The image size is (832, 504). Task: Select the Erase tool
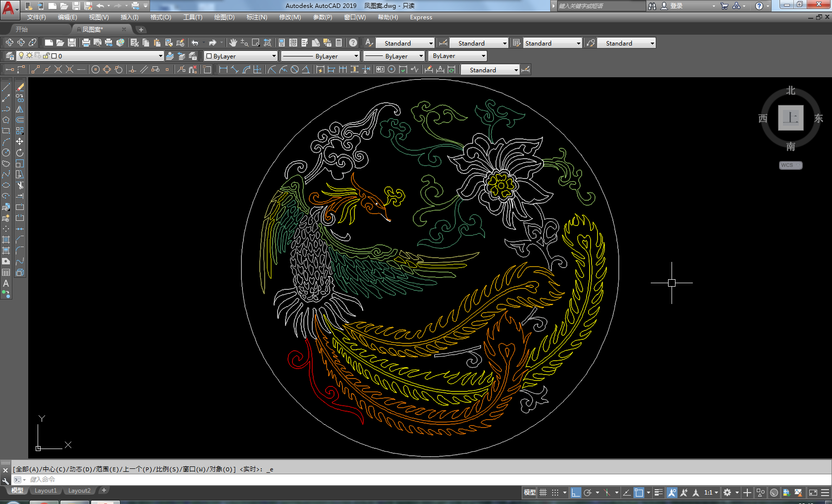click(x=20, y=87)
